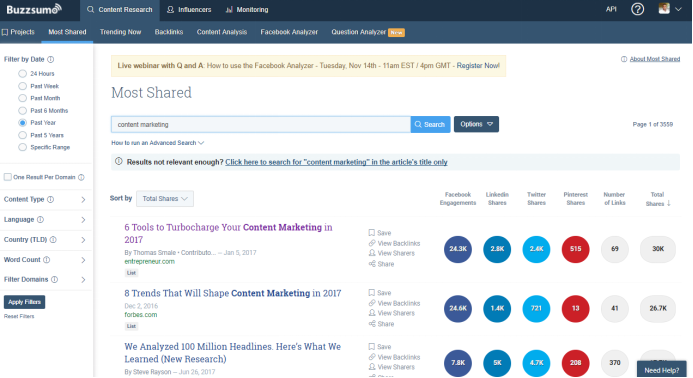Select the Past Year date filter

23,122
